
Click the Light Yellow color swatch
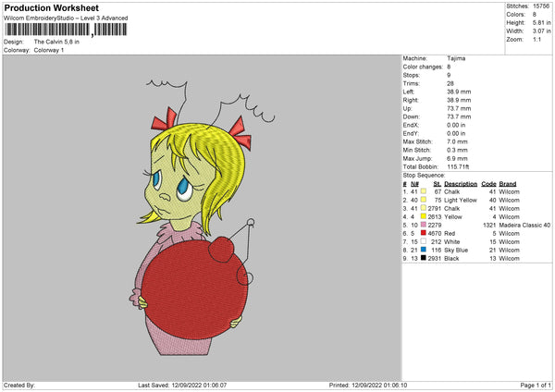pyautogui.click(x=424, y=200)
